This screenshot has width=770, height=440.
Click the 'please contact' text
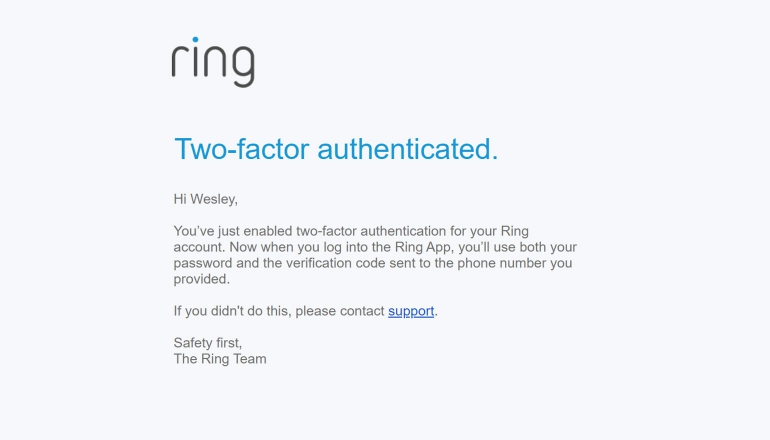pyautogui.click(x=340, y=311)
